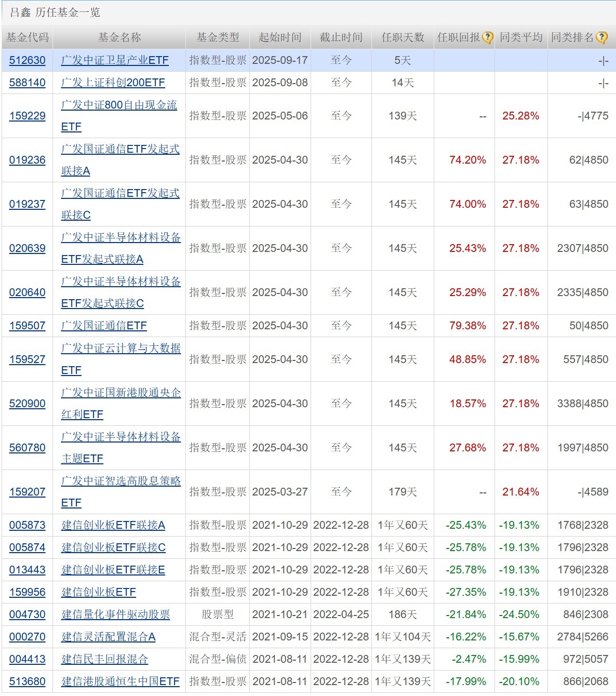Open the 建信灵活配置混合A fund link
The width and height of the screenshot is (616, 696).
point(109,637)
